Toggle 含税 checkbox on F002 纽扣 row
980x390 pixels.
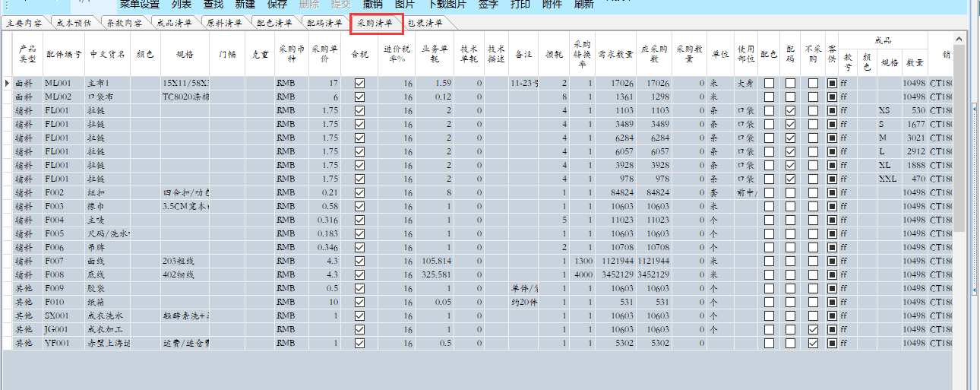[x=359, y=192]
